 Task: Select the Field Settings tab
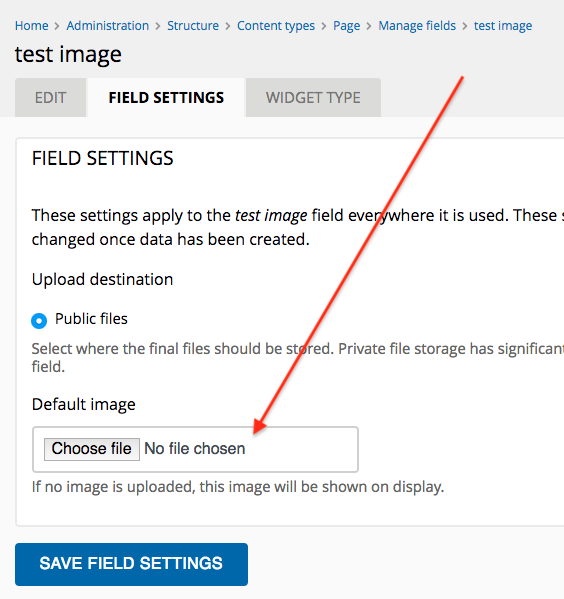click(x=166, y=97)
